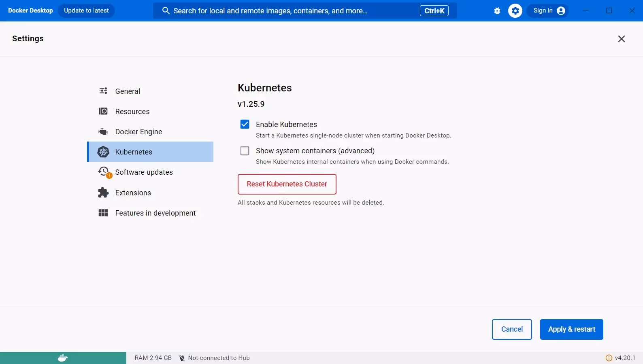This screenshot has width=643, height=364.
Task: Click the Enable Kubernetes label text
Action: (x=286, y=125)
